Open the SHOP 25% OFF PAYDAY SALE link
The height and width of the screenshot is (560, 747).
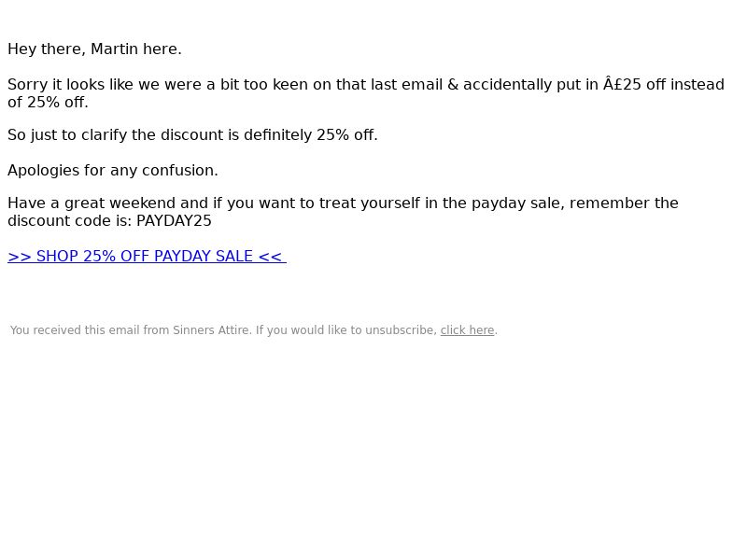(147, 256)
